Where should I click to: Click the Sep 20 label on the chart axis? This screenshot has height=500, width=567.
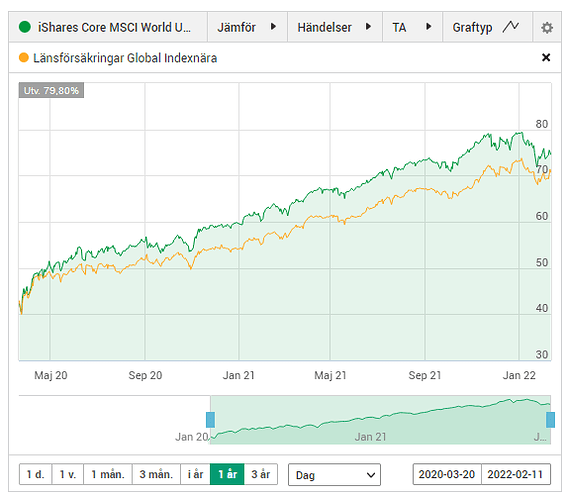click(145, 375)
